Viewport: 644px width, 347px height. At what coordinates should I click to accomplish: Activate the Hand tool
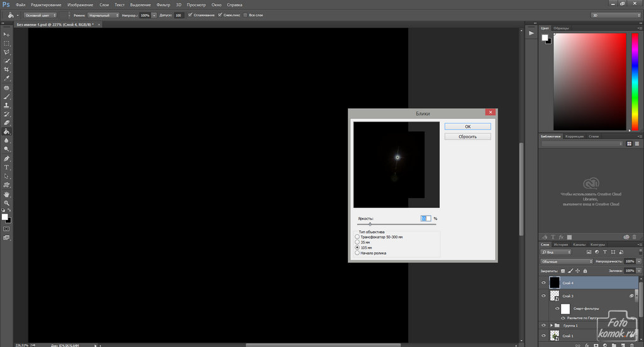6,194
